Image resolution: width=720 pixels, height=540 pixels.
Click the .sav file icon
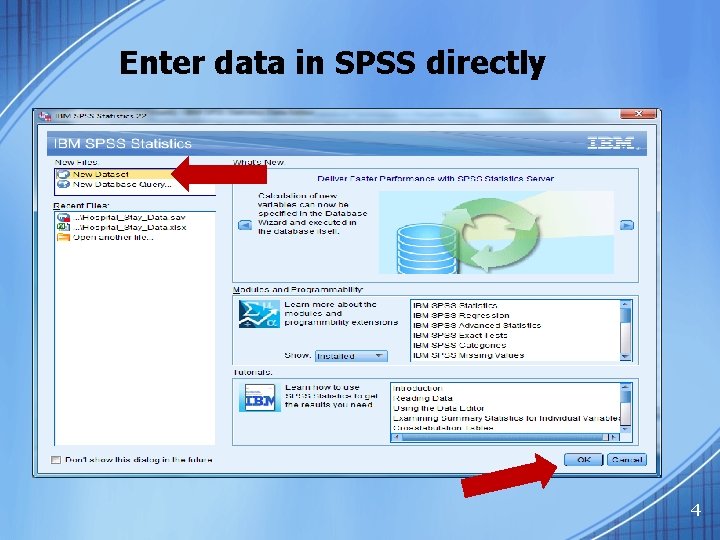63,218
